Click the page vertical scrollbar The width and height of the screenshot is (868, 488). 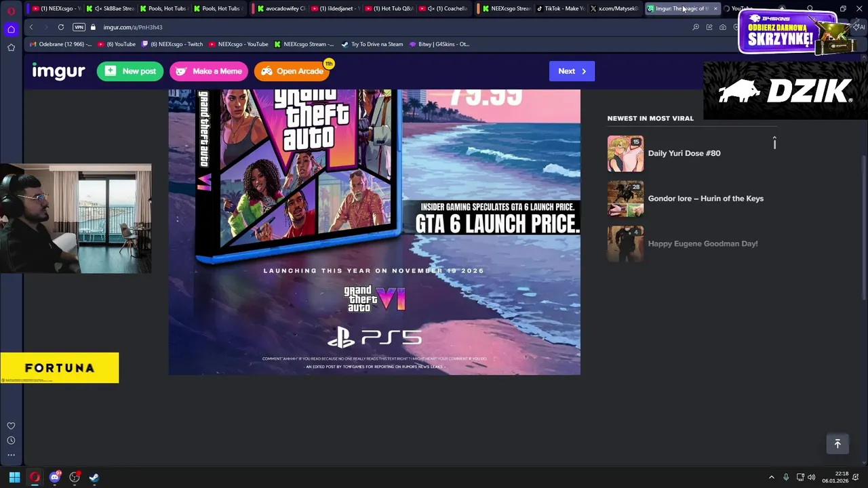click(x=863, y=226)
